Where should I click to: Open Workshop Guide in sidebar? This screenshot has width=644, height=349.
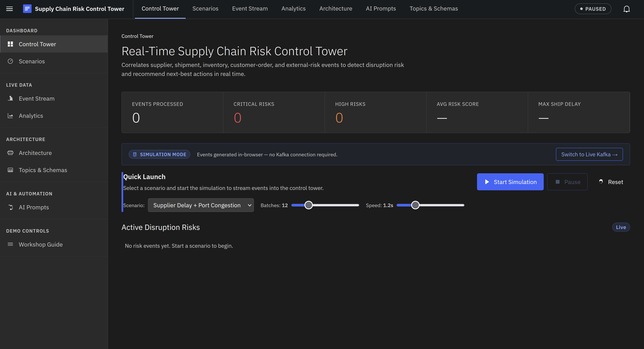point(54,244)
